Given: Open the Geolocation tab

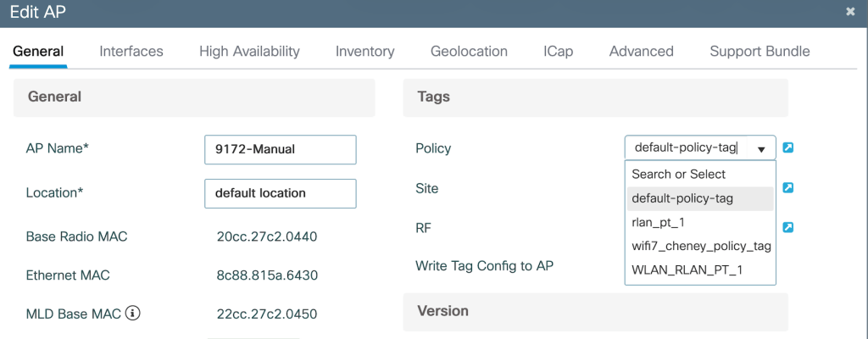Looking at the screenshot, I should point(469,51).
